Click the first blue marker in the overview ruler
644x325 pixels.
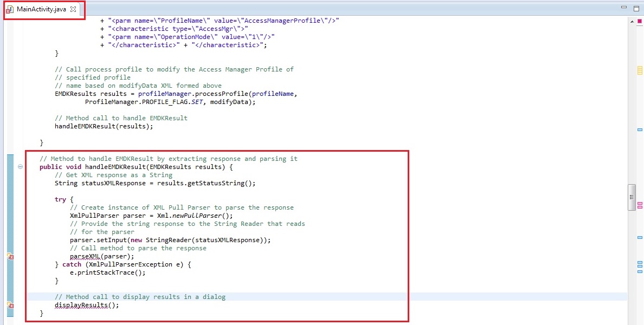[640, 130]
